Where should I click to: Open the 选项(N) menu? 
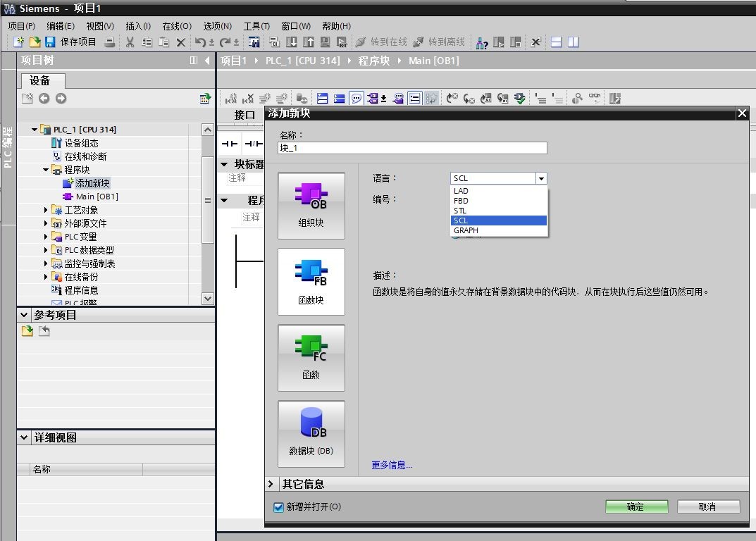217,26
